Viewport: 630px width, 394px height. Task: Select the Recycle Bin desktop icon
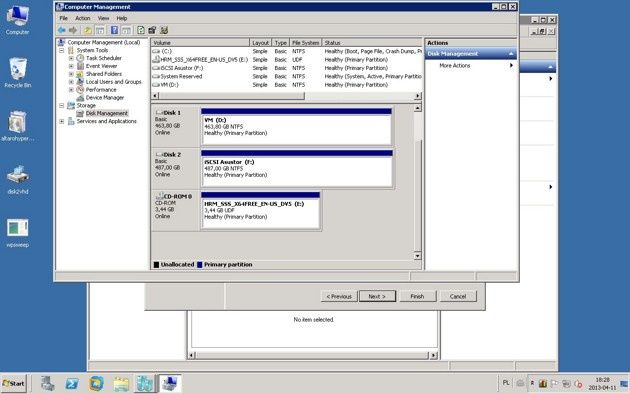click(17, 72)
